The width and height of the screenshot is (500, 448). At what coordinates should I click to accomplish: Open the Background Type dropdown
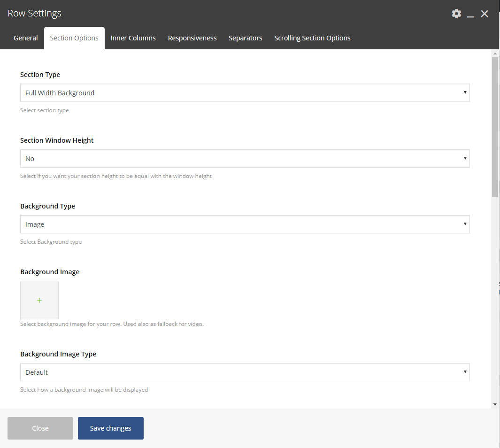coord(245,224)
